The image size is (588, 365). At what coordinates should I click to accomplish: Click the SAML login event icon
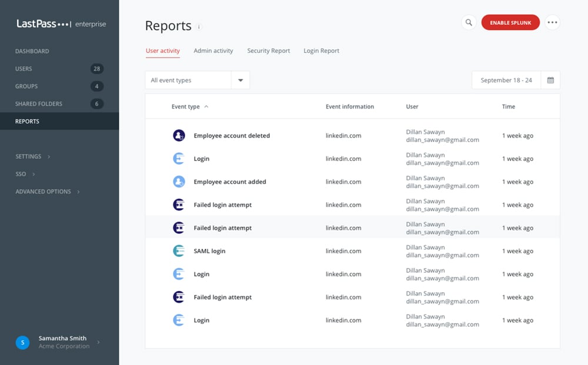click(x=179, y=251)
